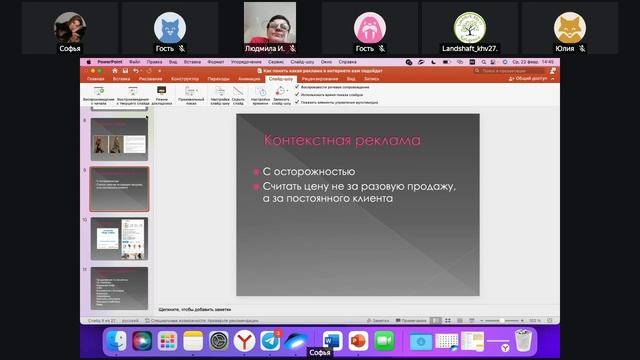640x360 pixels.
Task: Click the Undo arrow in the title bar
Action: (x=136, y=71)
